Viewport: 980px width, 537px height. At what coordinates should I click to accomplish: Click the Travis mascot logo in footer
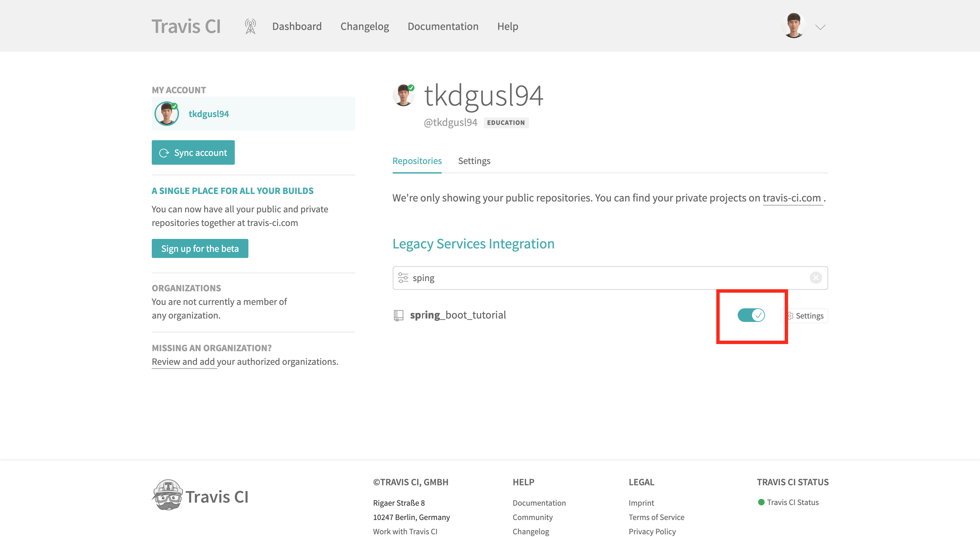(x=167, y=495)
